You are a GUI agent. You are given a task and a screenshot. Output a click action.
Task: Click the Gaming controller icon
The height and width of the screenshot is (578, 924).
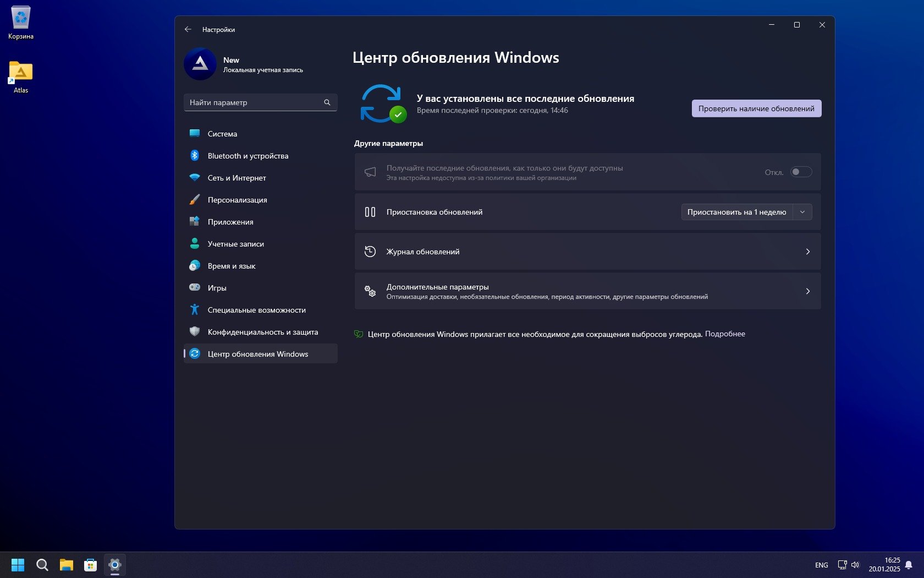[195, 287]
